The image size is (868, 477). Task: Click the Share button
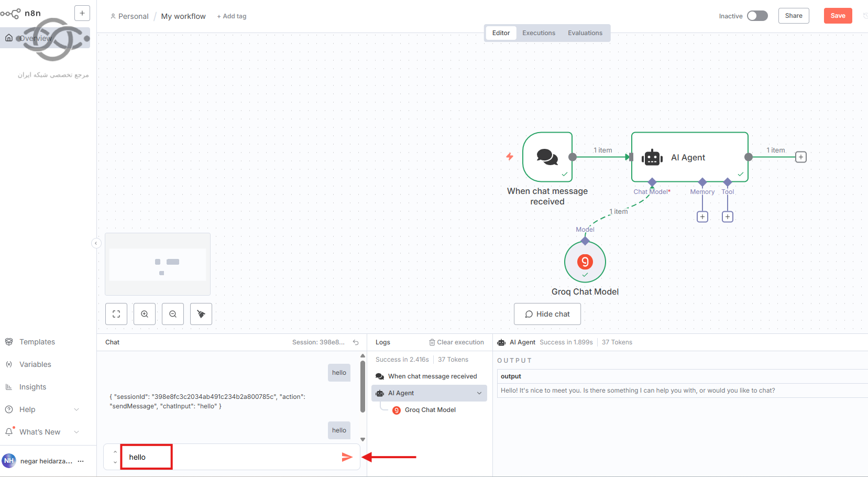coord(794,16)
